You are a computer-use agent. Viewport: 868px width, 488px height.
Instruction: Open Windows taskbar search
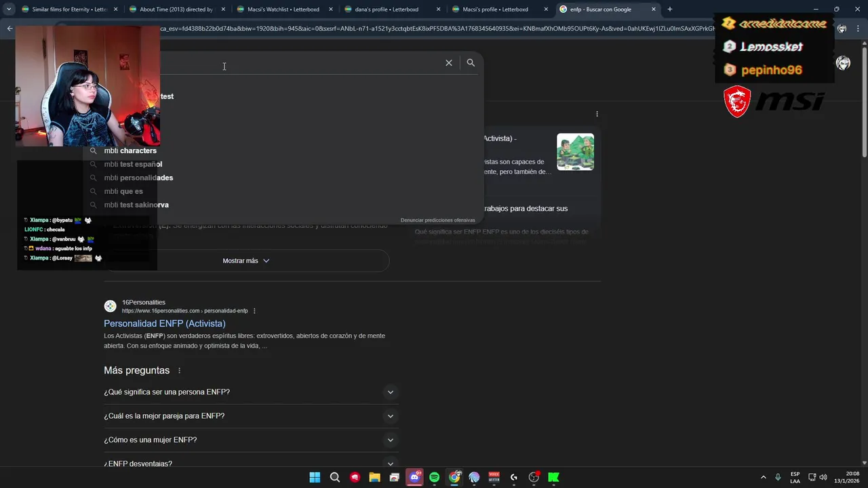pyautogui.click(x=335, y=477)
